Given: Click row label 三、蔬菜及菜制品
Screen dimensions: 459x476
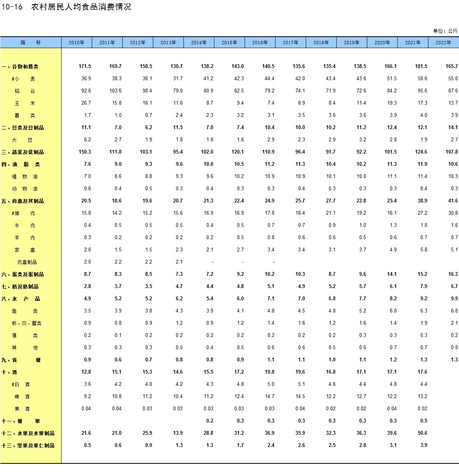Looking at the screenshot, I should point(23,152).
